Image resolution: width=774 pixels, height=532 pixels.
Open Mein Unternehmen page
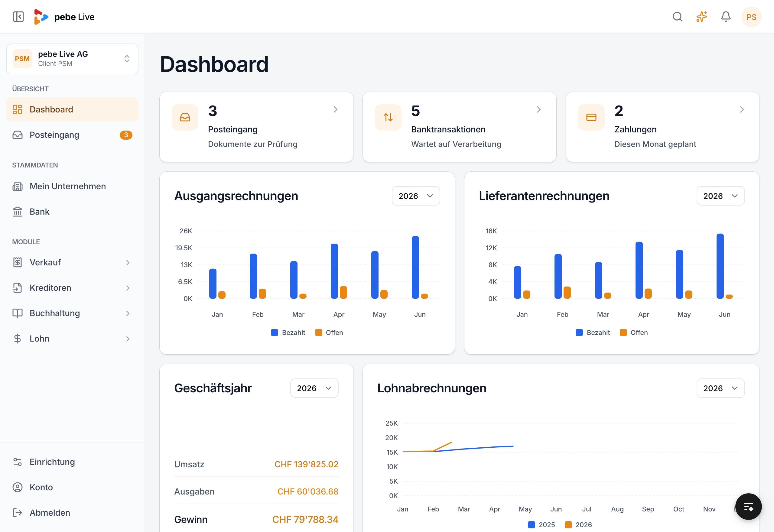coord(72,186)
